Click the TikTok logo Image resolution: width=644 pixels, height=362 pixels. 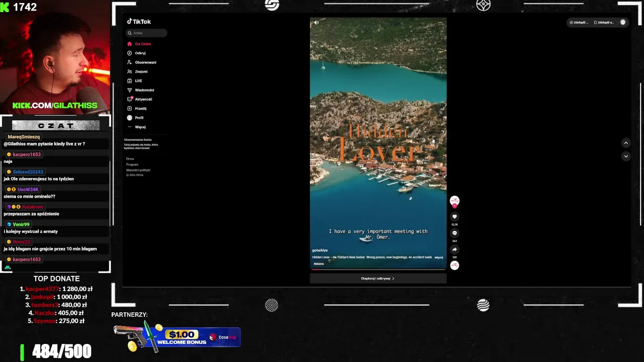(x=139, y=22)
